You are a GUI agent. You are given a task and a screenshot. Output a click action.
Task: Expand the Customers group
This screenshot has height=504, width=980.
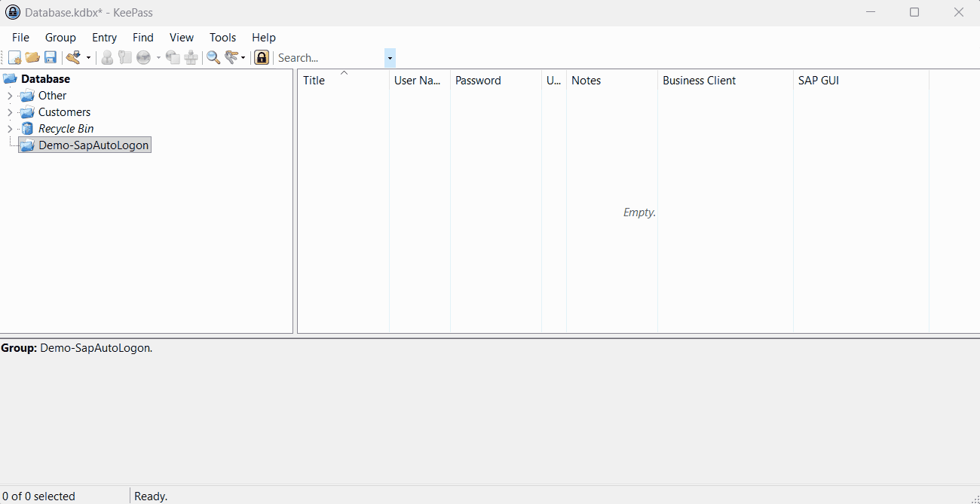[10, 112]
